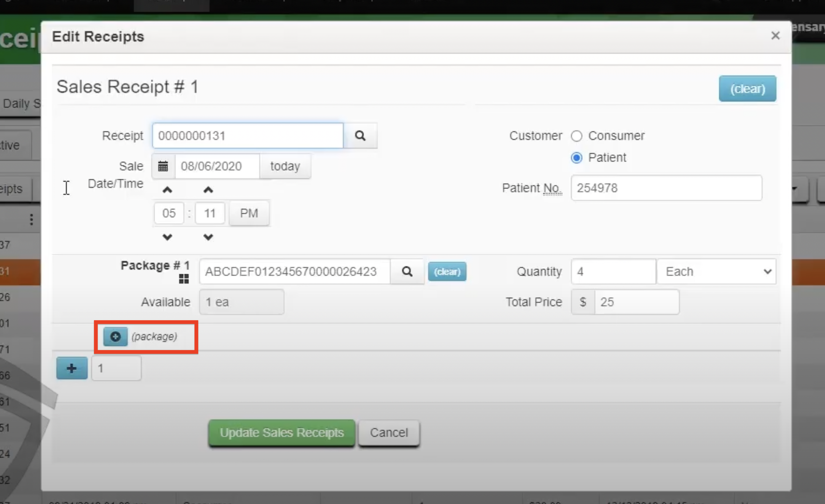Click the receipt search magnifier icon
This screenshot has width=825, height=504.
[360, 136]
